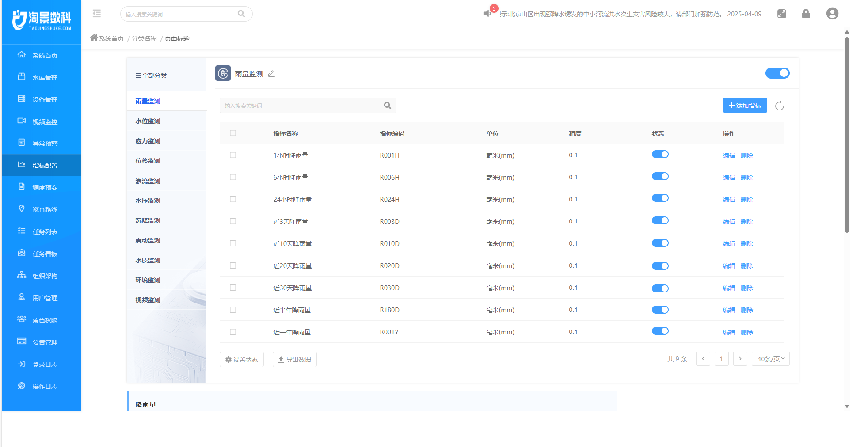Click the 设置状态 button

click(x=242, y=360)
